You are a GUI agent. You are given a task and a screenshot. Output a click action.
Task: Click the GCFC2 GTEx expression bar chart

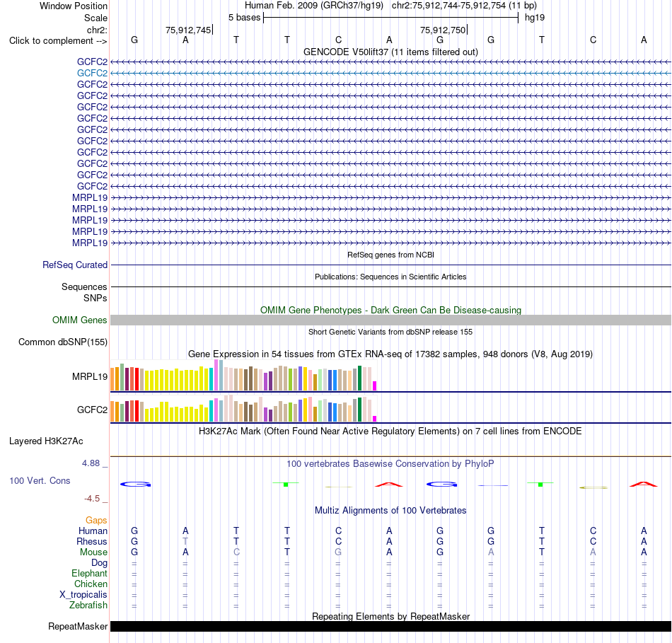[243, 409]
